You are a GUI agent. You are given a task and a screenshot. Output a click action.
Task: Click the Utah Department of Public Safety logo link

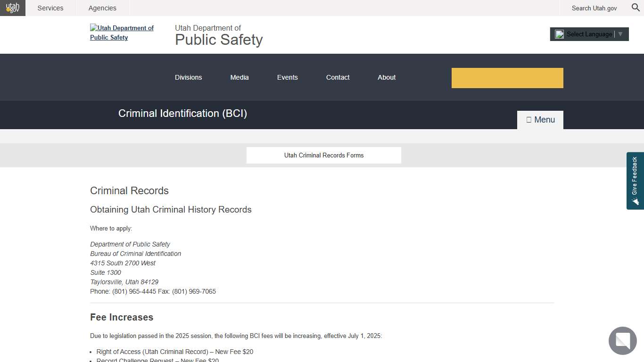click(122, 33)
